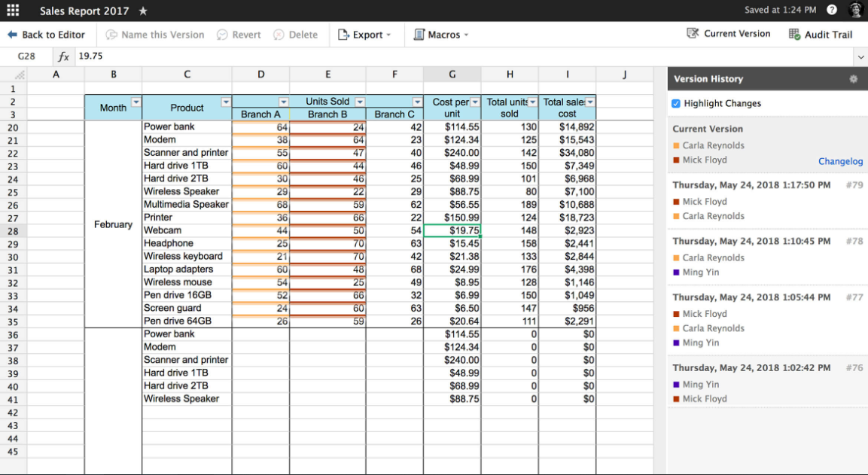The width and height of the screenshot is (868, 475).
Task: Click the Revert version icon
Action: click(238, 35)
